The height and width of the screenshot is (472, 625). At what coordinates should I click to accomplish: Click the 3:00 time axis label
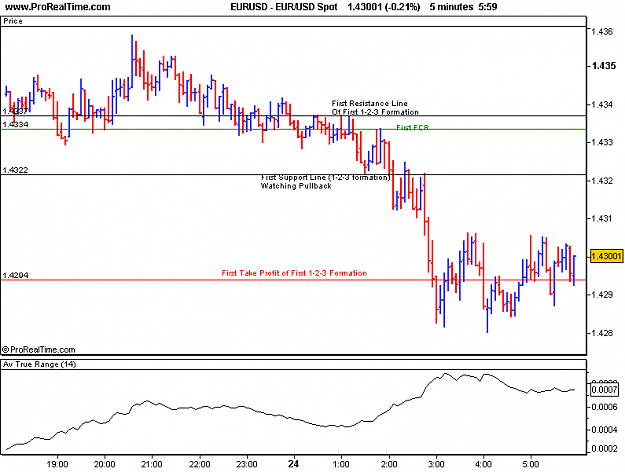pos(436,464)
